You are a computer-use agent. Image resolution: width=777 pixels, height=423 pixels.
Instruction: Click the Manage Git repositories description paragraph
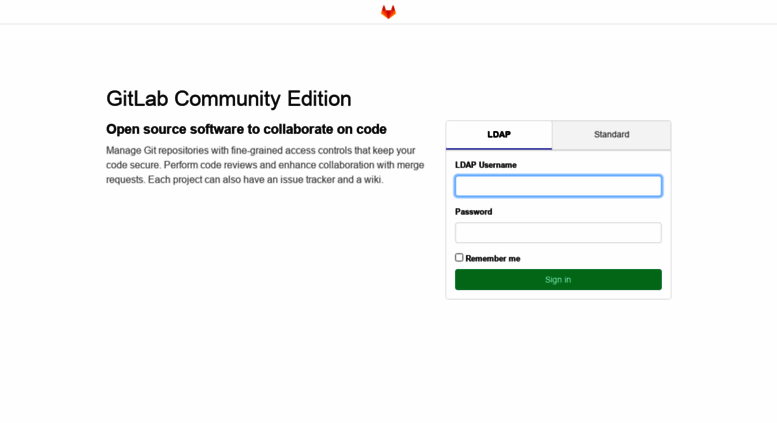coord(265,165)
